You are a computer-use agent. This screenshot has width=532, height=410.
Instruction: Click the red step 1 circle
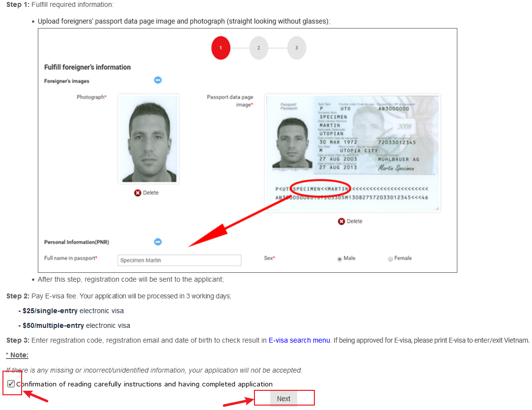[221, 48]
